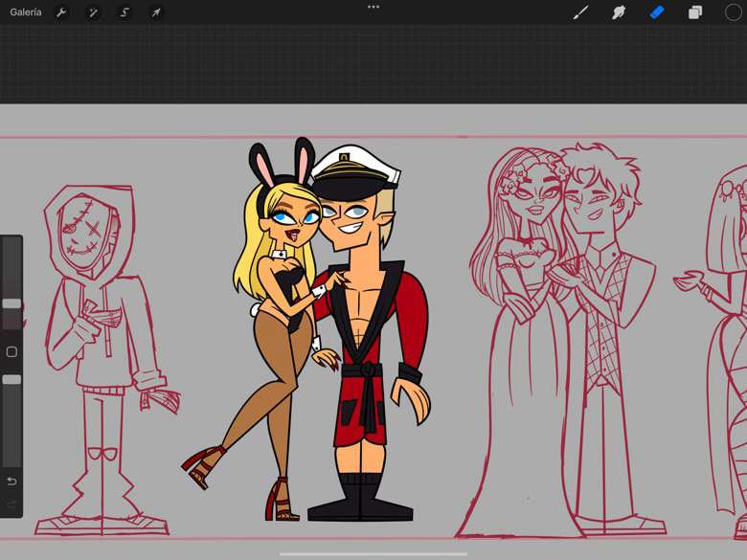Click the brush size slider handle
This screenshot has width=747, height=560.
(11, 303)
